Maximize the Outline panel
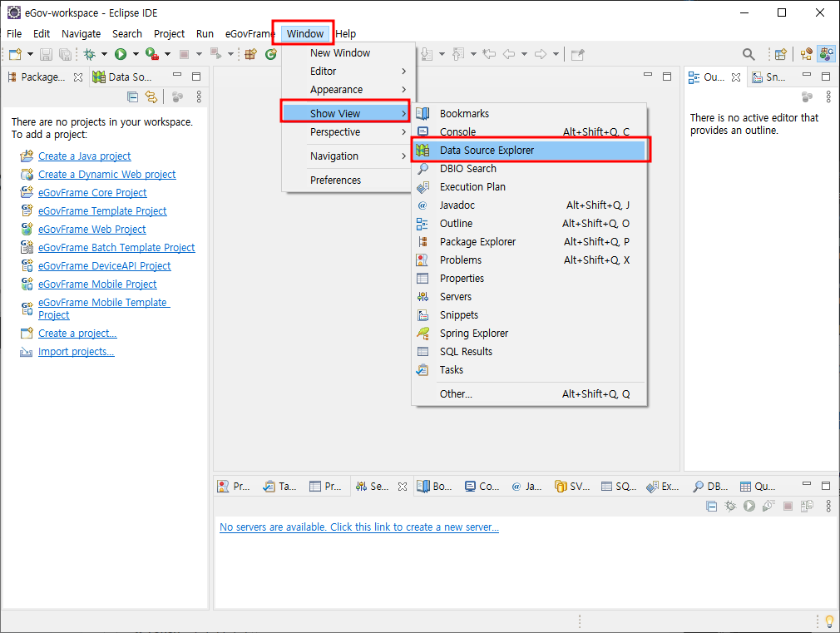Screen dimensions: 840x633 pyautogui.click(x=826, y=77)
